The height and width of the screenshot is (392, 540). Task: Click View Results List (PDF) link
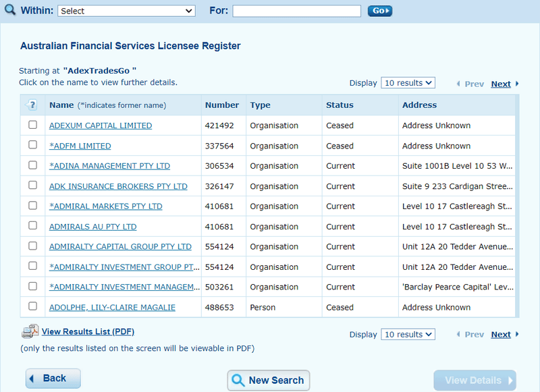coord(88,331)
